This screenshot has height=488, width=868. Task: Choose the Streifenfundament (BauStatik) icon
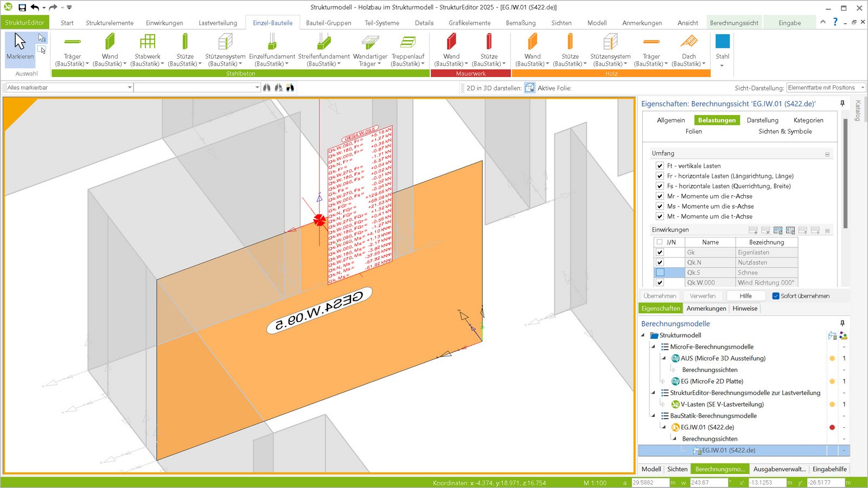324,42
